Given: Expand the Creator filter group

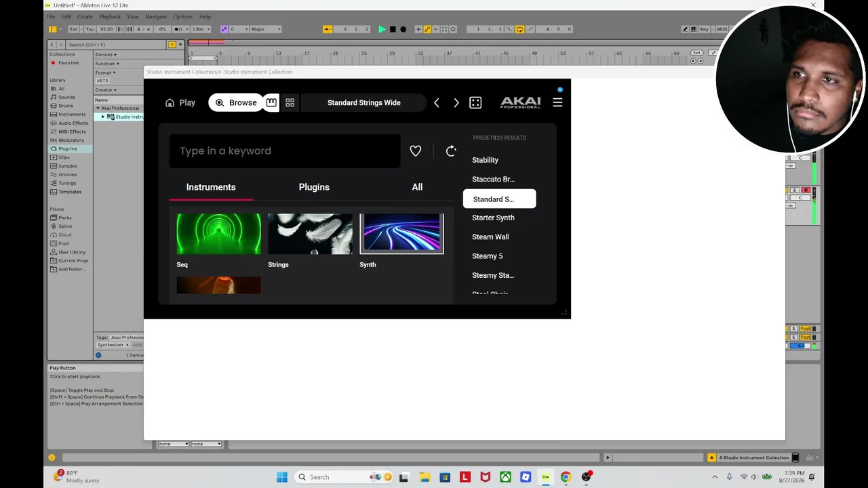Looking at the screenshot, I should [x=105, y=89].
